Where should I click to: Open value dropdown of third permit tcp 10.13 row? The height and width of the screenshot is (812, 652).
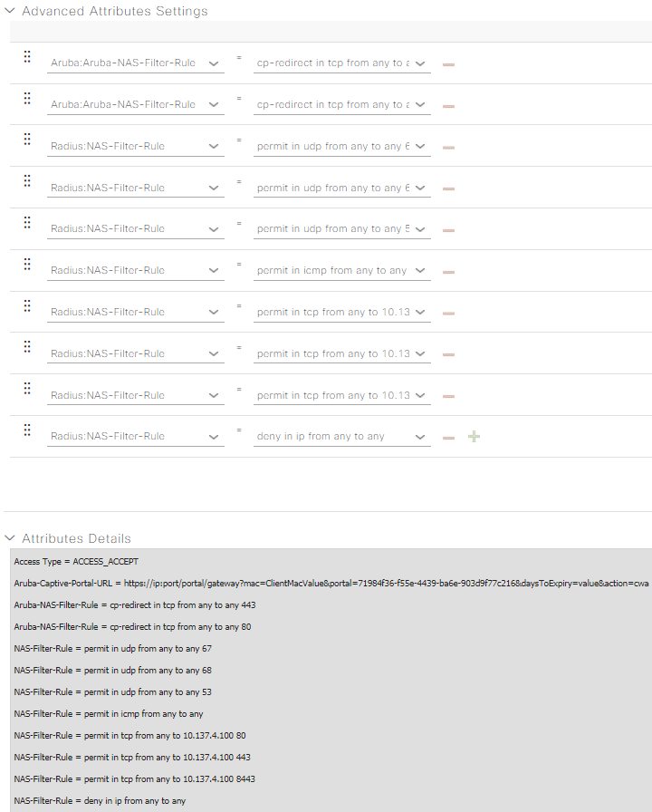[x=342, y=396]
